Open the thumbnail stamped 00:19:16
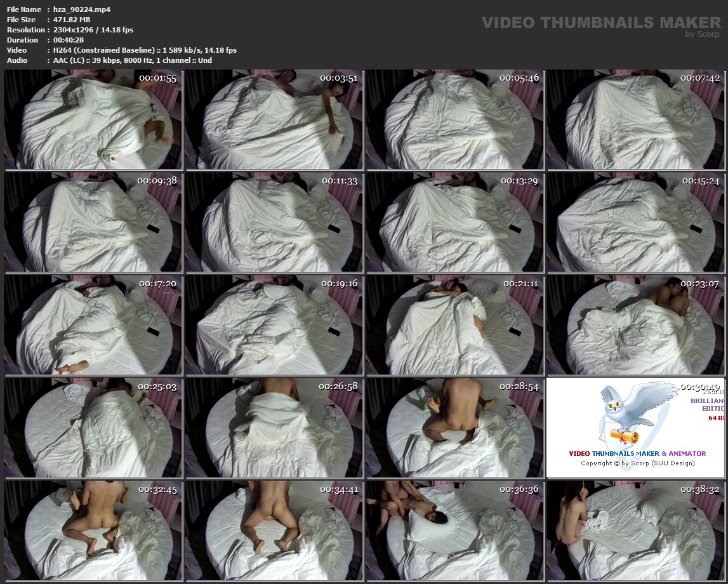 click(274, 324)
